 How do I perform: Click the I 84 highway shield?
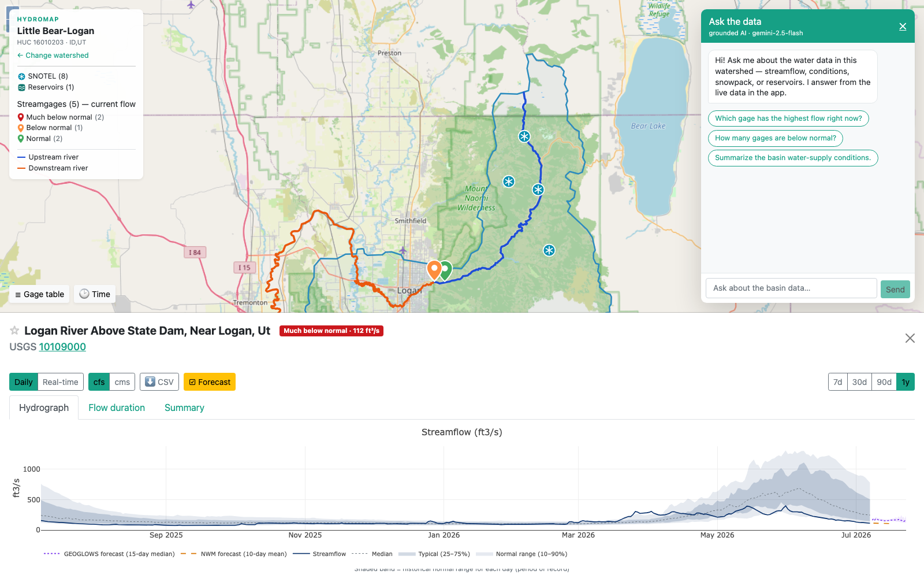[x=195, y=253]
